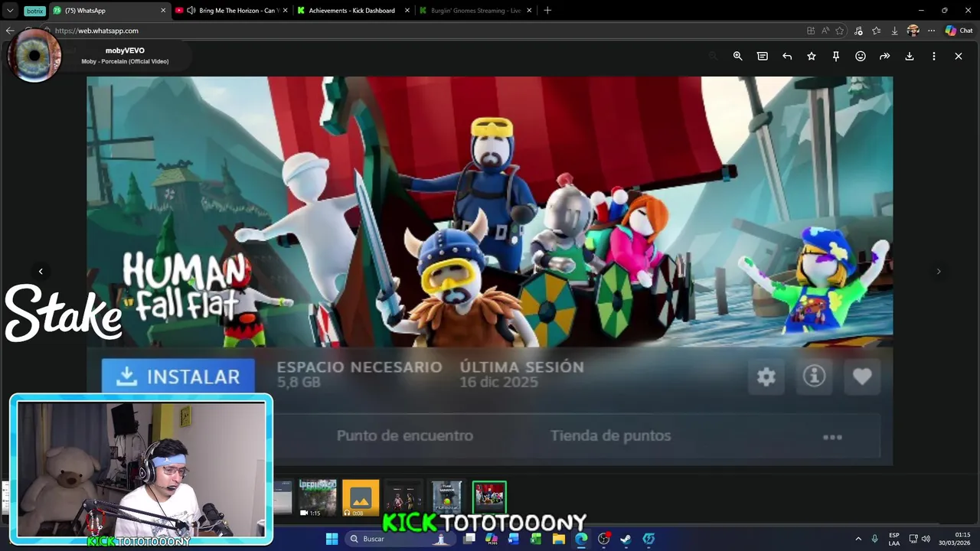Viewport: 980px width, 551px height.
Task: Close the Achievements - Kick Dashboard tab
Action: (407, 11)
